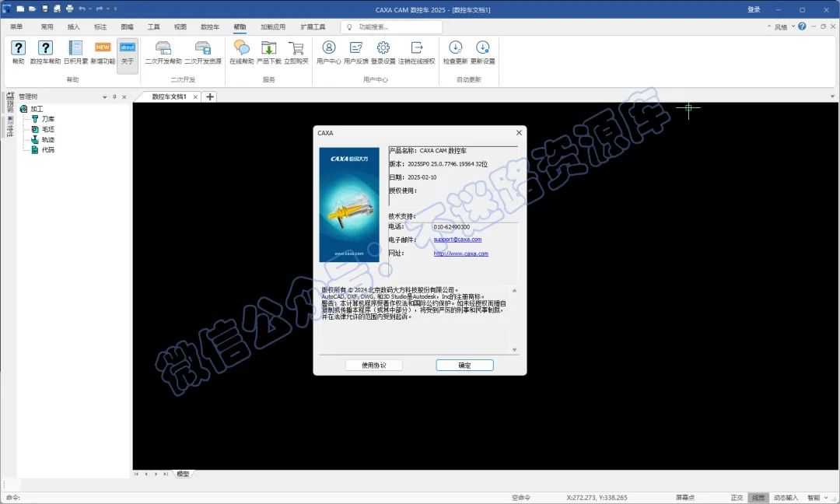Select 刀库 in the management tree
Screen dimensions: 840x504
point(47,119)
